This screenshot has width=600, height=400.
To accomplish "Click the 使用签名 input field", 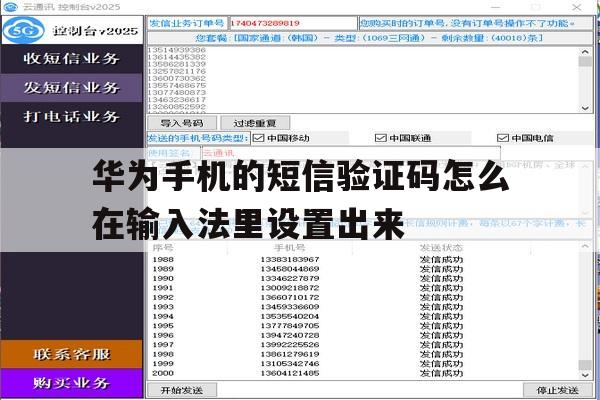I will [351, 153].
